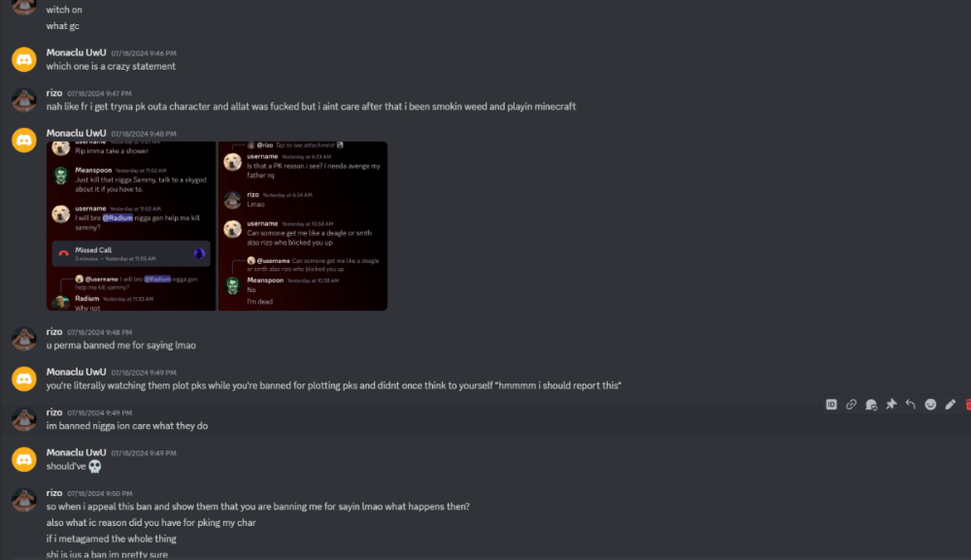
Task: Click rizo username on 9:50 PM message
Action: (54, 492)
